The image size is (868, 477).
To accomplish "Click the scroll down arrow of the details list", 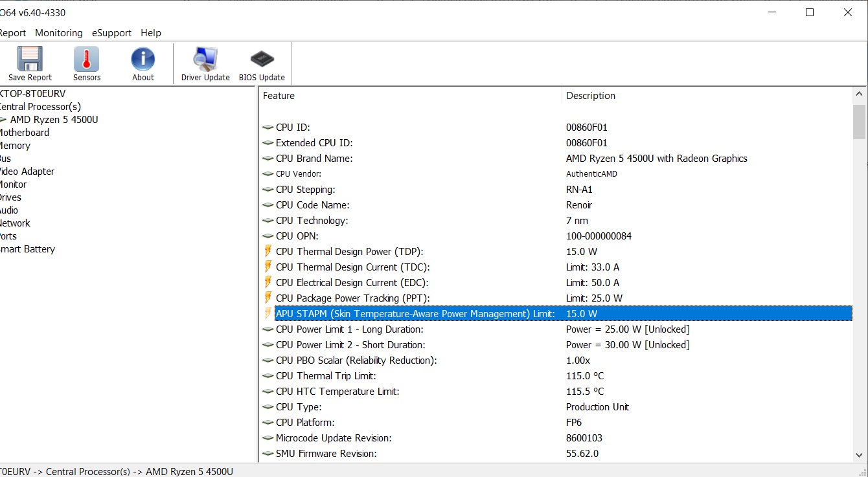I will (860, 455).
